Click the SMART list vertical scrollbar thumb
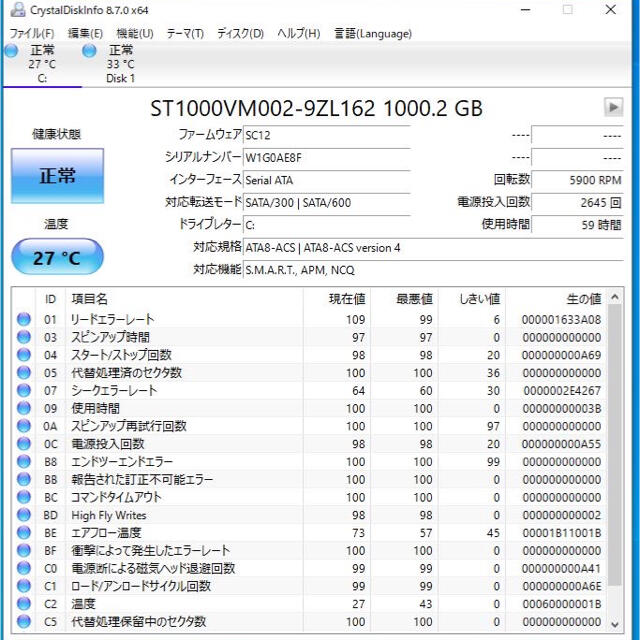The width and height of the screenshot is (640, 640). (x=615, y=445)
